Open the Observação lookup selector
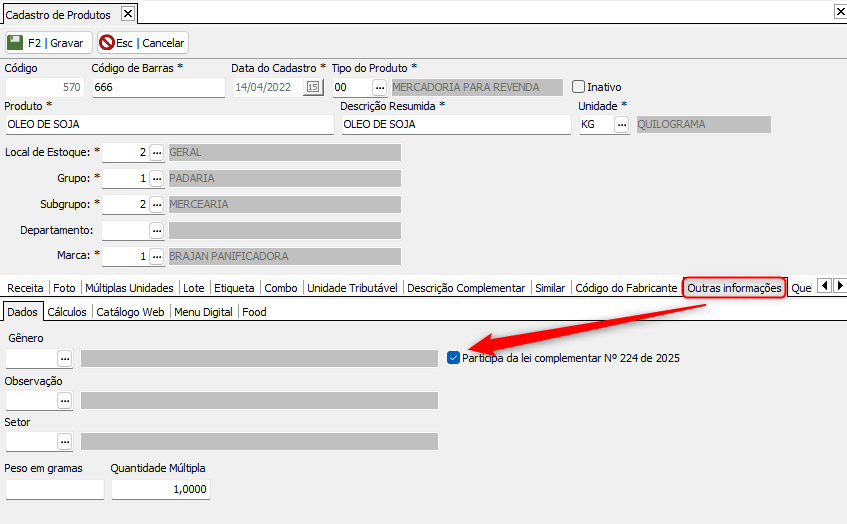Image resolution: width=847 pixels, height=524 pixels. pos(65,400)
